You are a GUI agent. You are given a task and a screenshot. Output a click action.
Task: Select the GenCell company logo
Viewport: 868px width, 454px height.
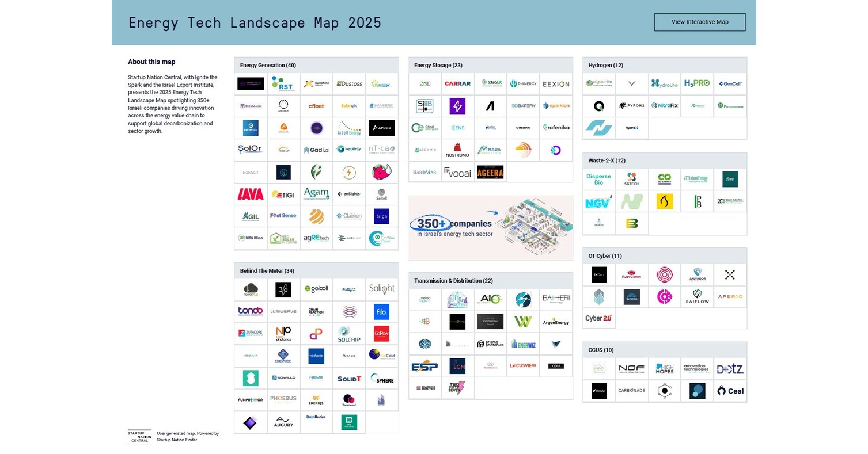pos(730,83)
